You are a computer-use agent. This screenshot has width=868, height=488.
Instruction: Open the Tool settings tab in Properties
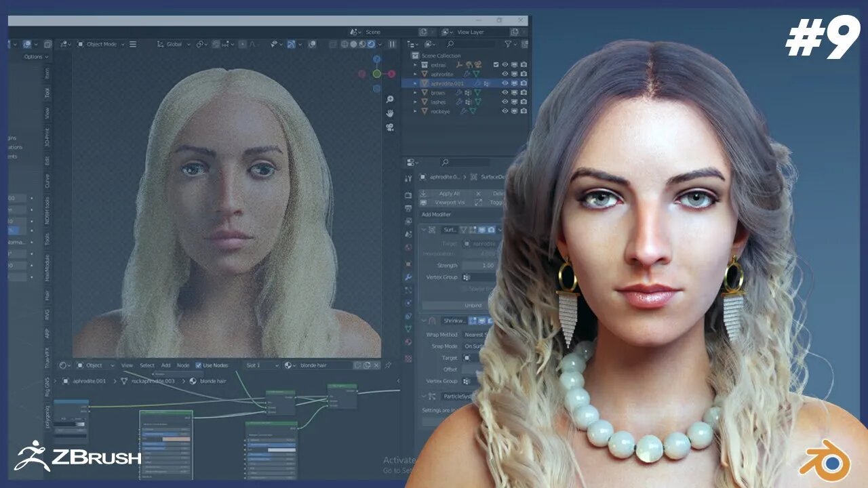point(408,179)
